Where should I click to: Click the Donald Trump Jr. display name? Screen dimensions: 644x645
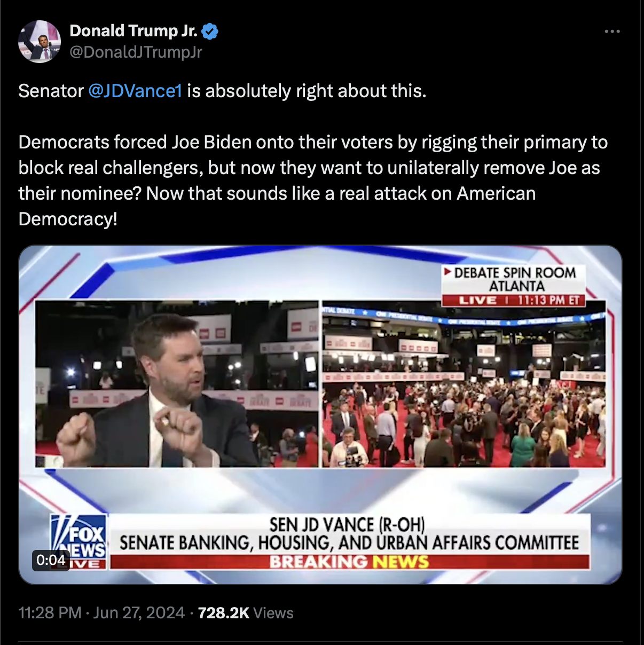pos(133,31)
